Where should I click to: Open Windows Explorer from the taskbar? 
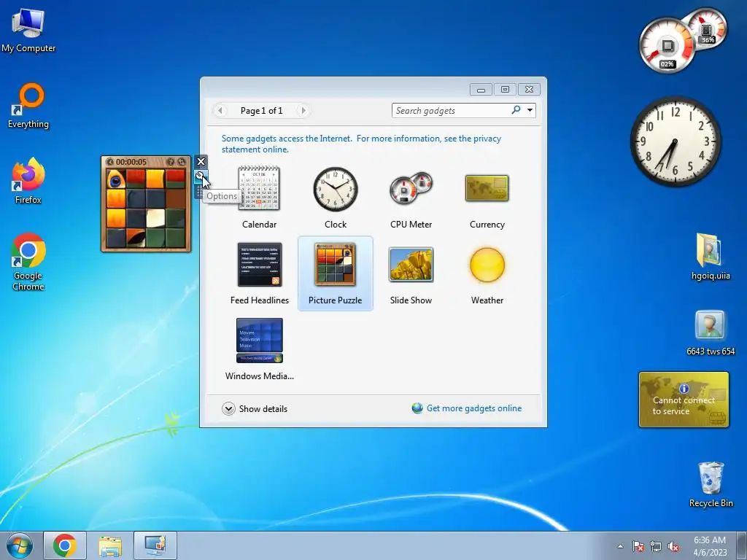[x=110, y=545]
